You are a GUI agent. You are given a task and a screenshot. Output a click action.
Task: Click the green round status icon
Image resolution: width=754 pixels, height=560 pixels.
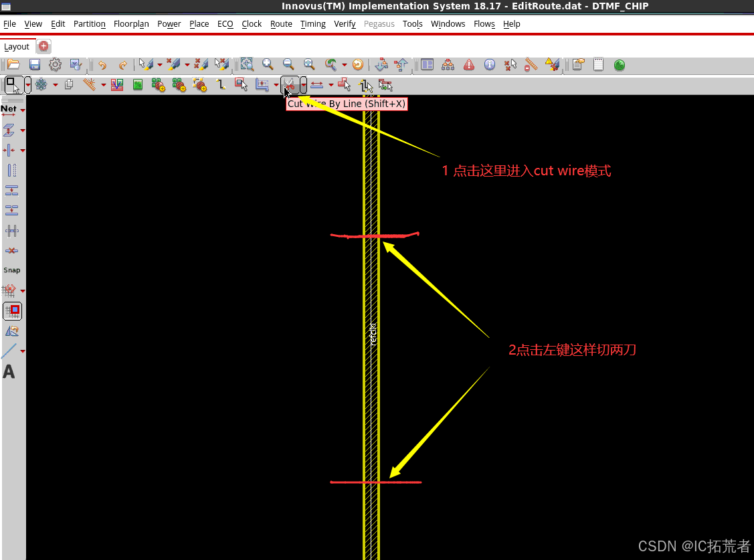[620, 65]
